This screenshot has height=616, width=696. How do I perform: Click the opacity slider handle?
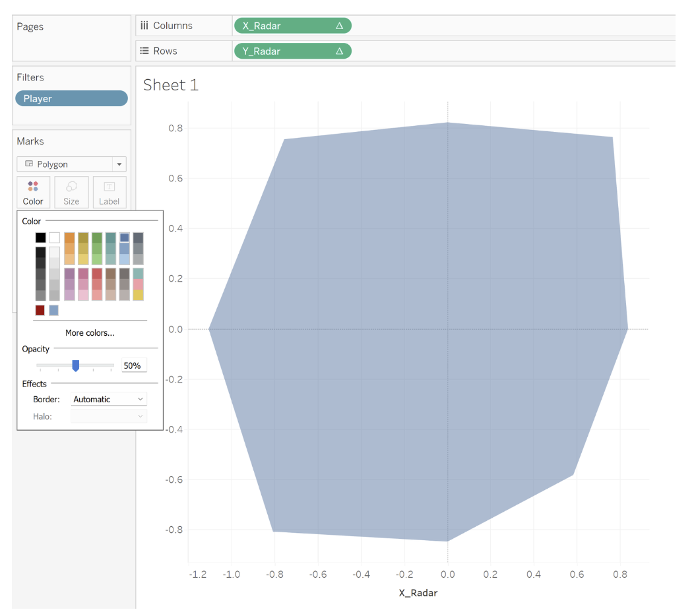point(76,365)
